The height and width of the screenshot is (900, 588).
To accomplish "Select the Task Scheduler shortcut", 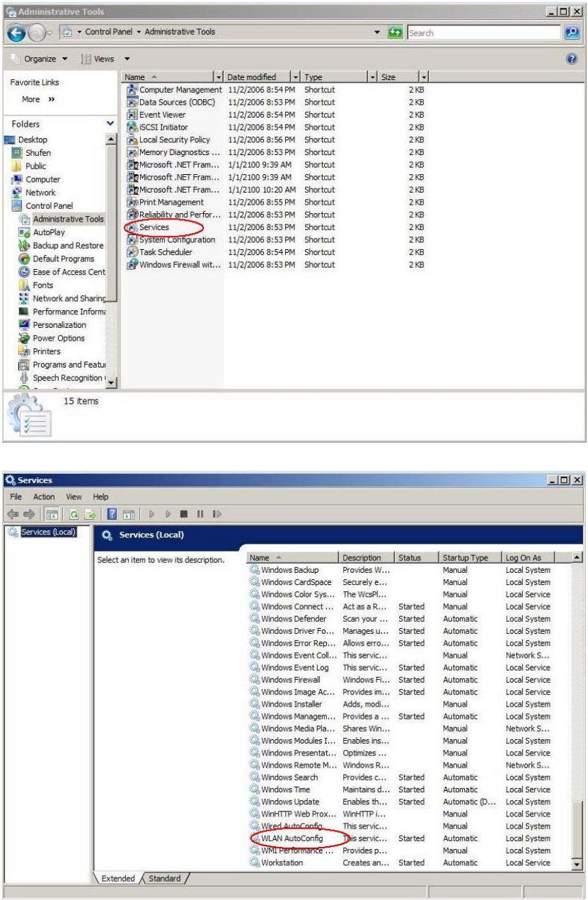I will pos(160,251).
